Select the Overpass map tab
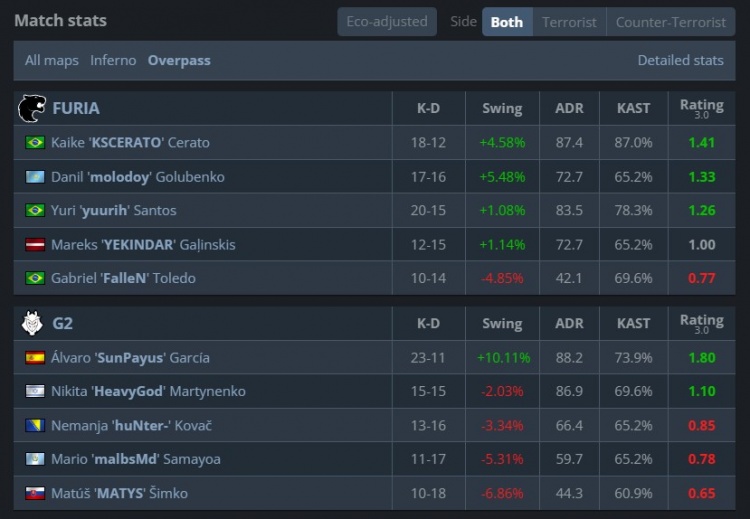Screen dimensions: 750x519 click(x=179, y=60)
